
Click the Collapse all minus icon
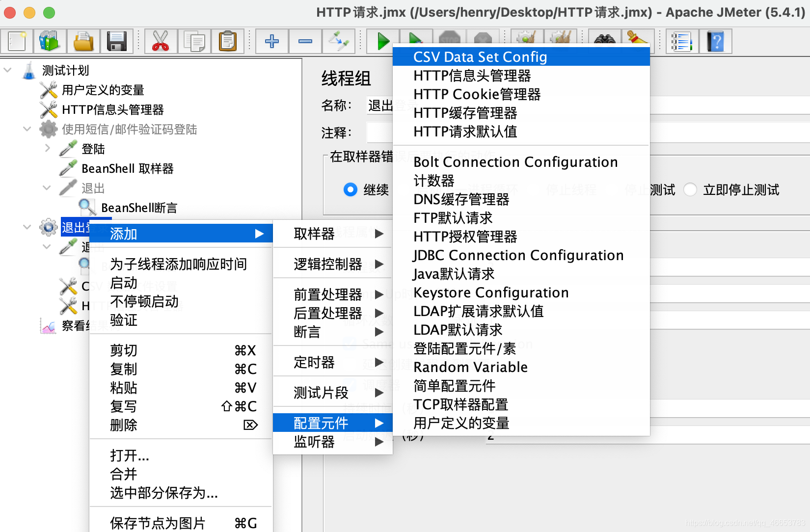pos(305,41)
